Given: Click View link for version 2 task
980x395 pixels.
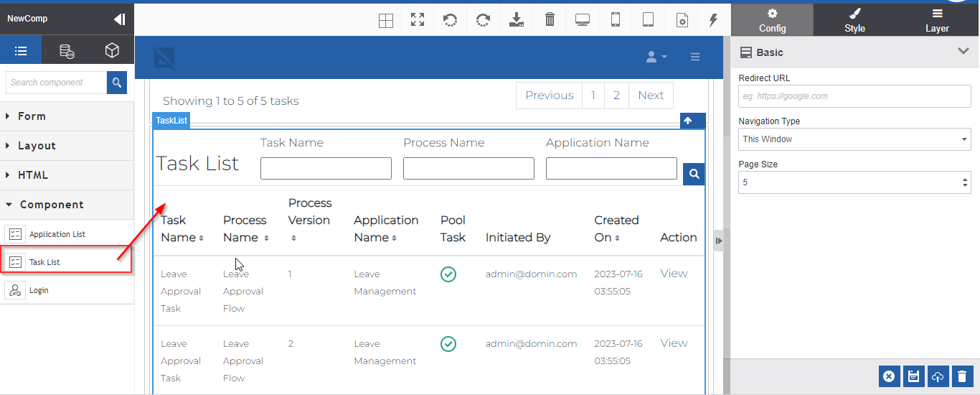Looking at the screenshot, I should click(674, 343).
